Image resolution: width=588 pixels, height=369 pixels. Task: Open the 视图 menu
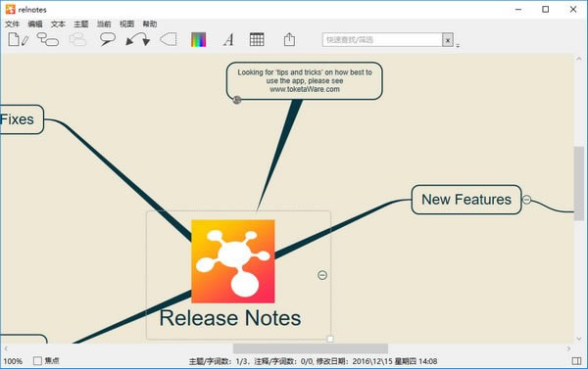point(126,23)
